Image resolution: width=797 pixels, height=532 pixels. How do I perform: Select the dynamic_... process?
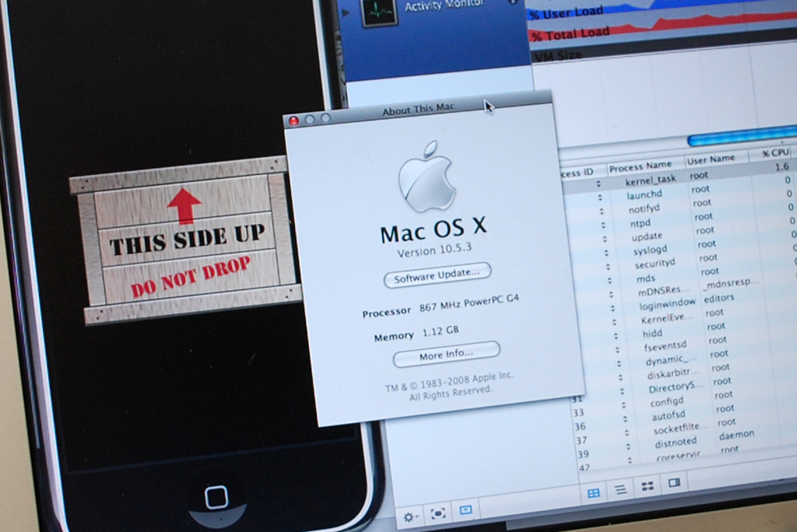(x=671, y=360)
